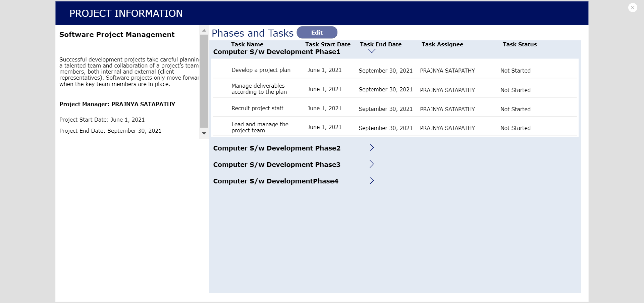The image size is (644, 303).
Task: Click the scrollbar up arrow
Action: (204, 30)
